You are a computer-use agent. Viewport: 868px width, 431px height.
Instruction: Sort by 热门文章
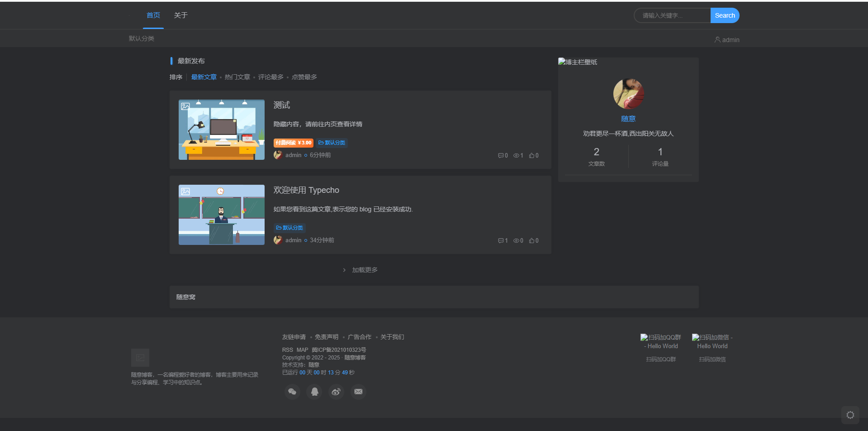click(x=237, y=77)
